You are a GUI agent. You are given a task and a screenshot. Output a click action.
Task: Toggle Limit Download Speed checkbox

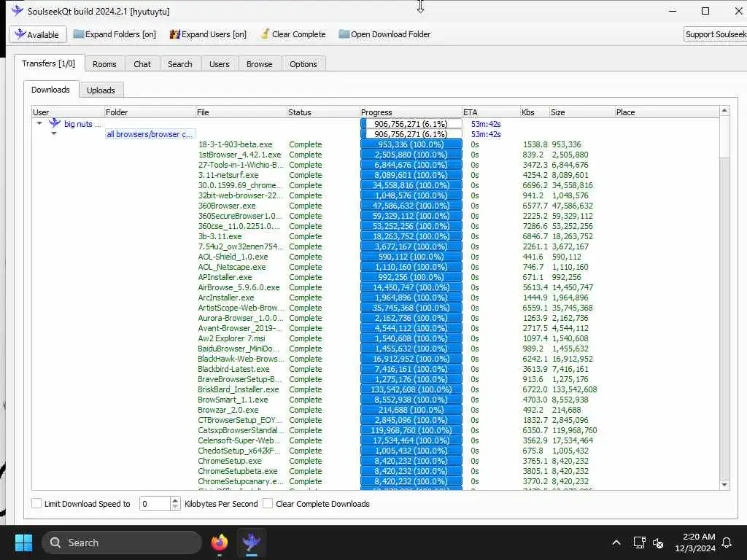pyautogui.click(x=36, y=503)
